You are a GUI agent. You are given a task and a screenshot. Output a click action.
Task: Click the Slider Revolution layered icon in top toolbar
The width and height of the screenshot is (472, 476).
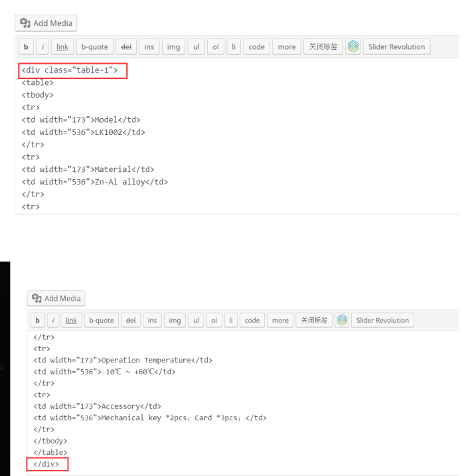click(x=354, y=47)
